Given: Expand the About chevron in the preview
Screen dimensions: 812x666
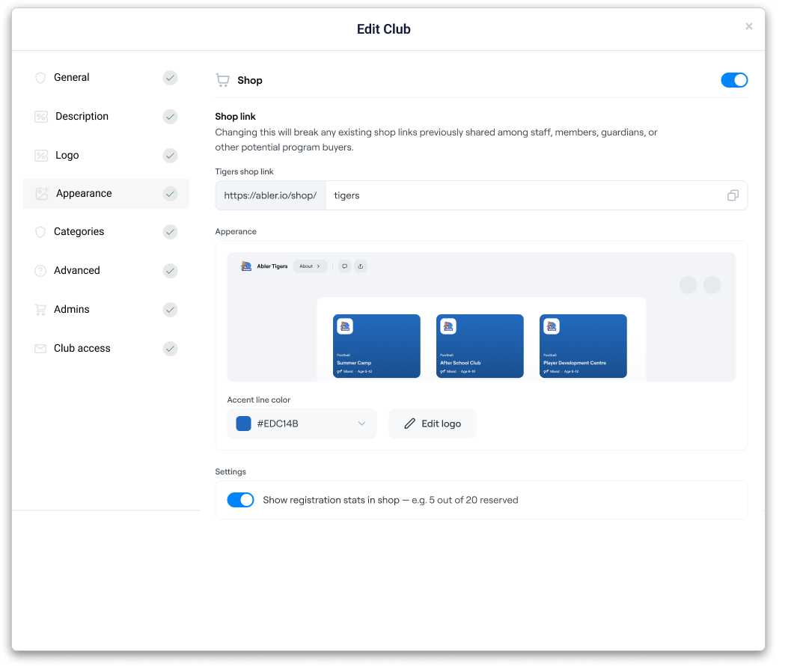Looking at the screenshot, I should point(319,266).
